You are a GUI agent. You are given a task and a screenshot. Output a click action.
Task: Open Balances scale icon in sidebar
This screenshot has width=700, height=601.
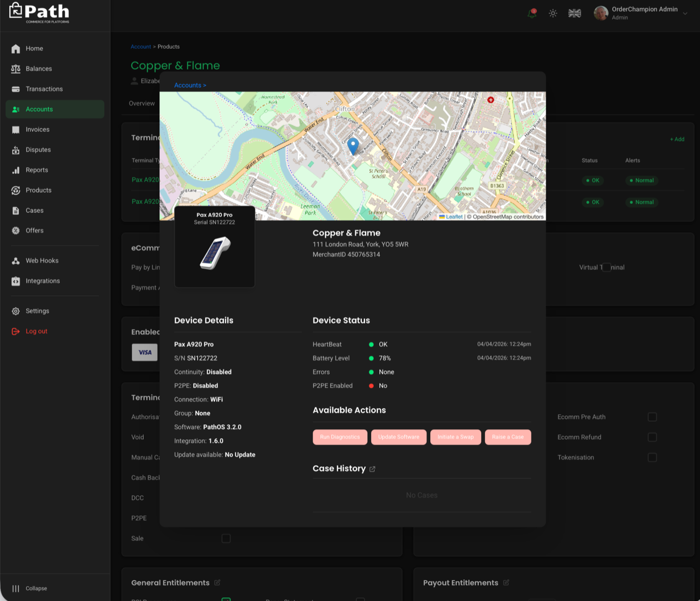(x=16, y=69)
